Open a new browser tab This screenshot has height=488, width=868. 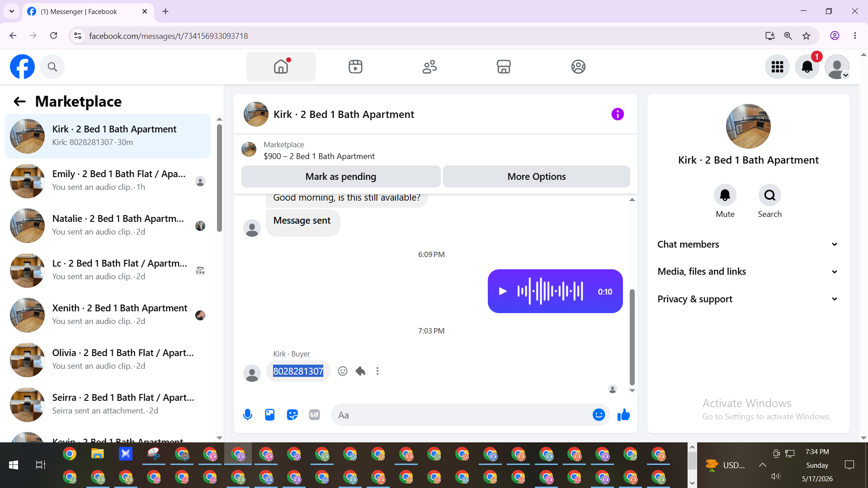[165, 11]
